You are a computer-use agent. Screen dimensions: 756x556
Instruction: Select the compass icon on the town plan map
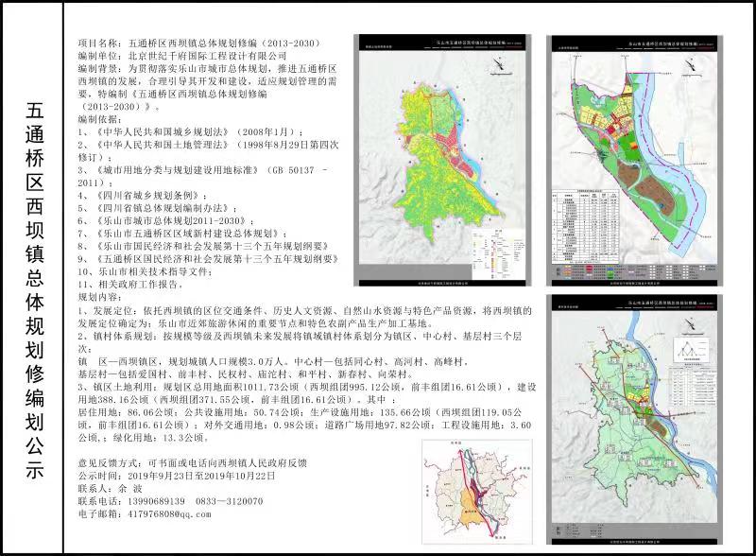click(x=691, y=63)
